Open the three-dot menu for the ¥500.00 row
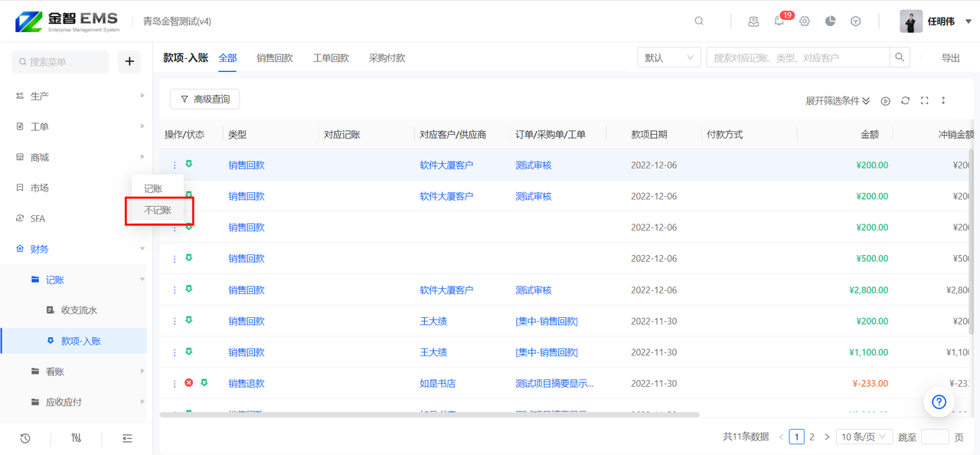 tap(175, 259)
